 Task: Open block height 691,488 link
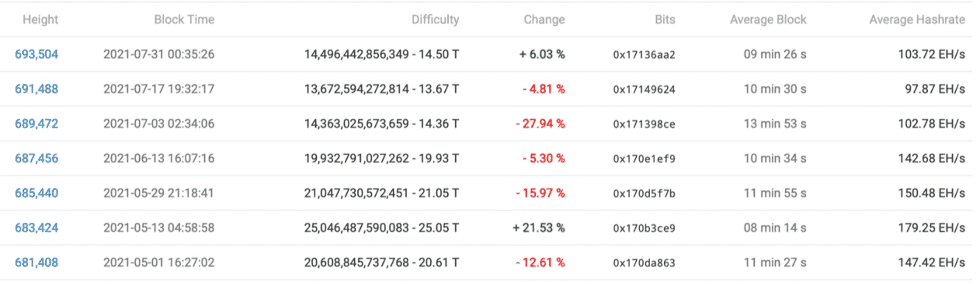point(37,89)
